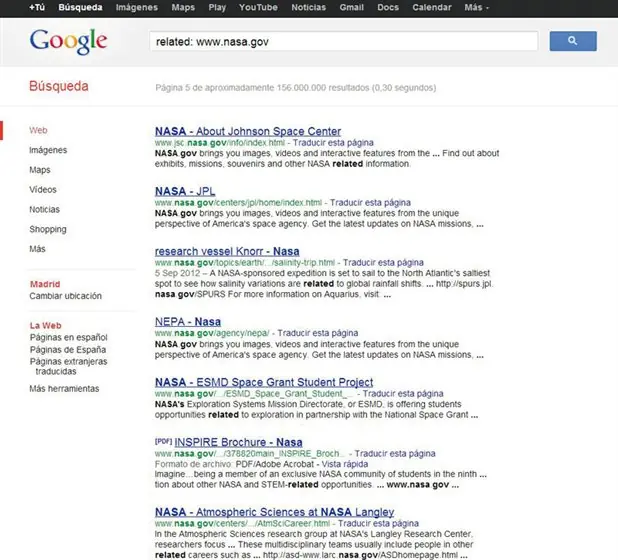The width and height of the screenshot is (618, 560).
Task: Open Imágenes in the top black bar
Action: (137, 7)
